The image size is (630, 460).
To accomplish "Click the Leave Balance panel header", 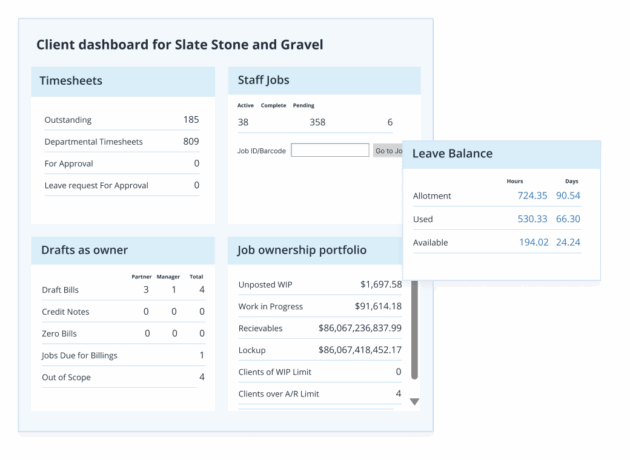I will [x=501, y=155].
